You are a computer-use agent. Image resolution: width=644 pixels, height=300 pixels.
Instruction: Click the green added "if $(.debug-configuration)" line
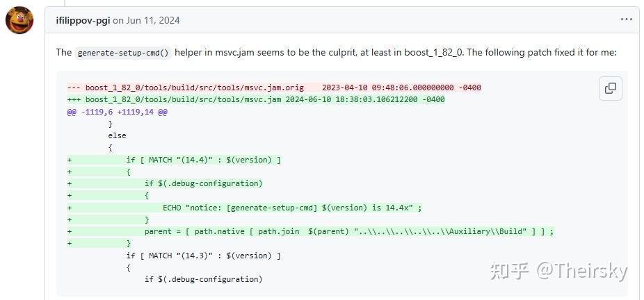click(x=203, y=183)
